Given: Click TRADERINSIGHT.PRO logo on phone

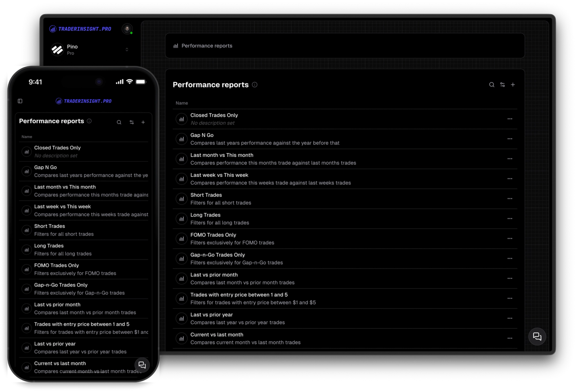Looking at the screenshot, I should (84, 101).
